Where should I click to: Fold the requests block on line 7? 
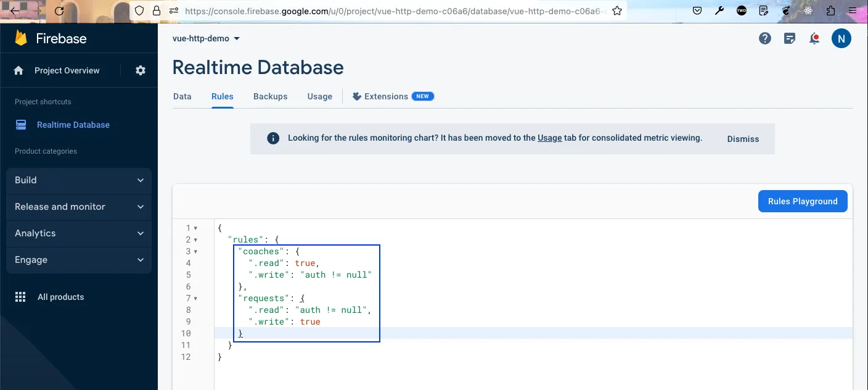click(196, 299)
